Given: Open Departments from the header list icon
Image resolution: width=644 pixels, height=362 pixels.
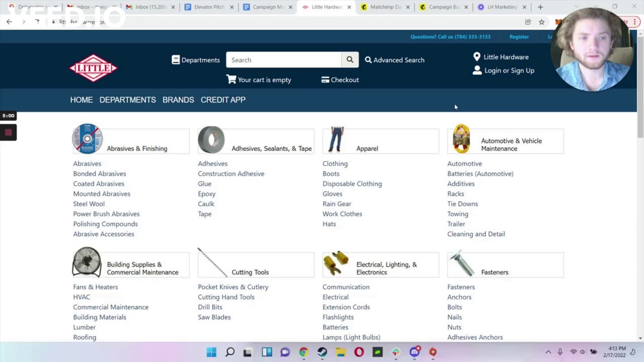Looking at the screenshot, I should (176, 59).
